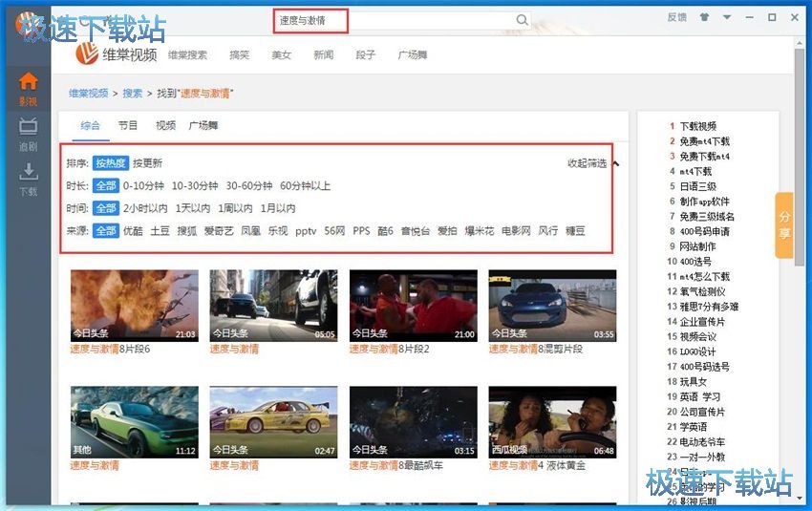The height and width of the screenshot is (511, 812).
Task: Switch to the 节目 results tab
Action: [x=128, y=125]
